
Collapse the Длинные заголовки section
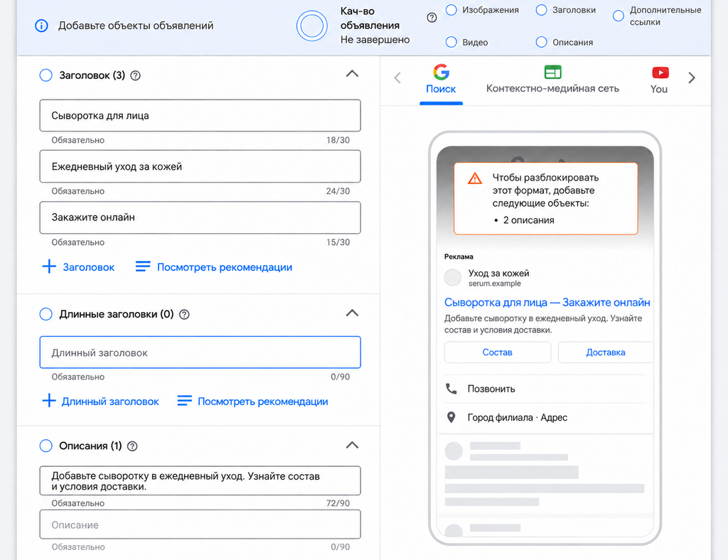pos(353,313)
